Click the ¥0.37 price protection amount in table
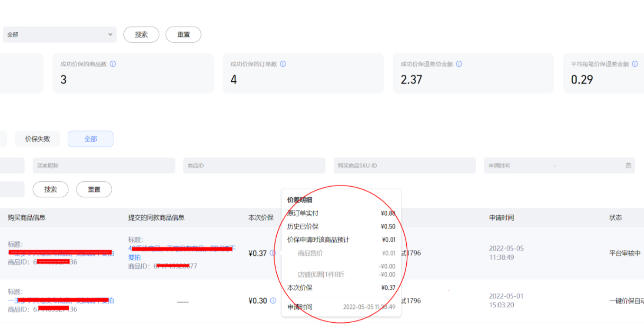Image resolution: width=644 pixels, height=324 pixels. [257, 253]
